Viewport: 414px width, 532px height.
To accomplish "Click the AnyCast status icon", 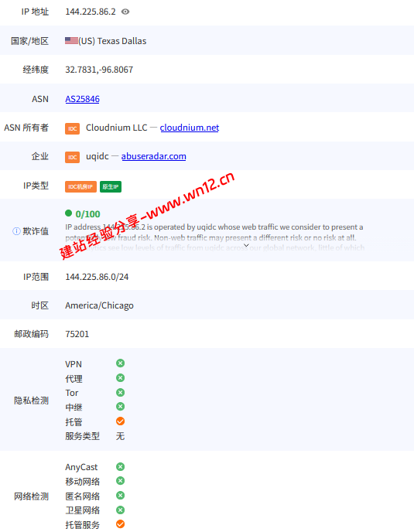I will tap(120, 467).
